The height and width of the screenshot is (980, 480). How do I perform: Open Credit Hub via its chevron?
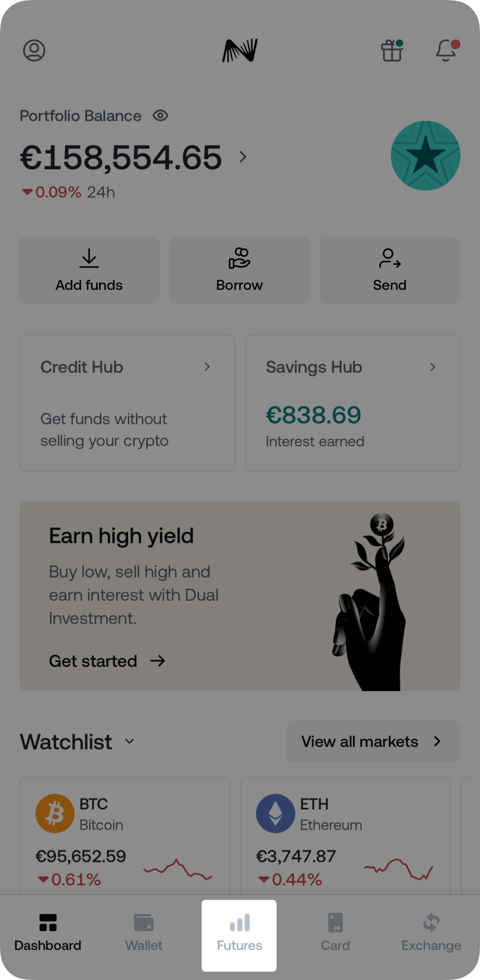[207, 367]
